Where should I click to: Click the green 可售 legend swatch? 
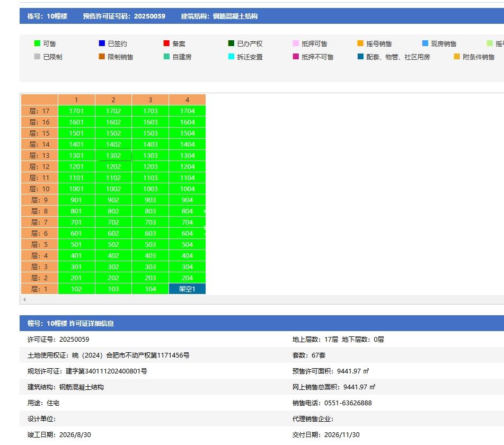pyautogui.click(x=37, y=43)
